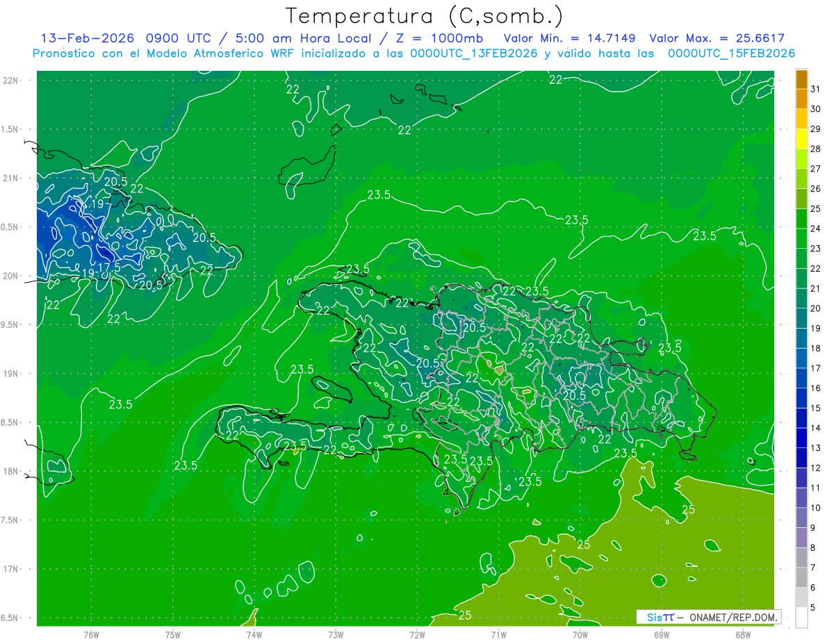Click the Temperatura (C,somb.) title
834x644 pixels.
pyautogui.click(x=424, y=16)
